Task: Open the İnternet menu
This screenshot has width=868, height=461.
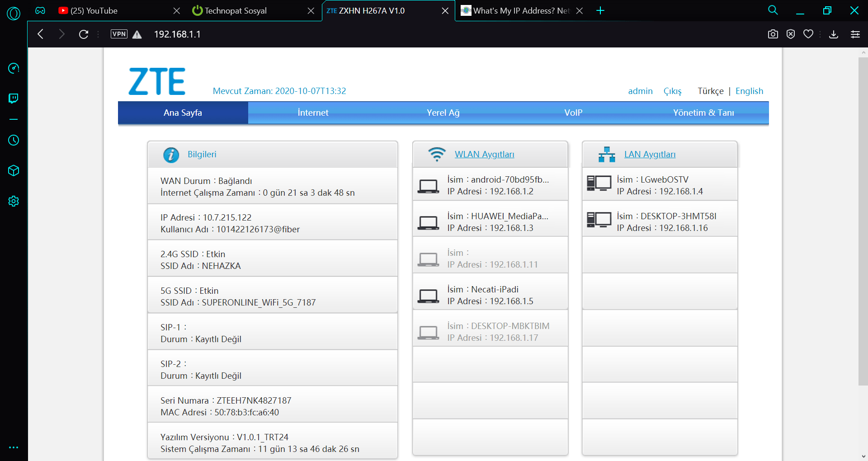Action: (313, 113)
